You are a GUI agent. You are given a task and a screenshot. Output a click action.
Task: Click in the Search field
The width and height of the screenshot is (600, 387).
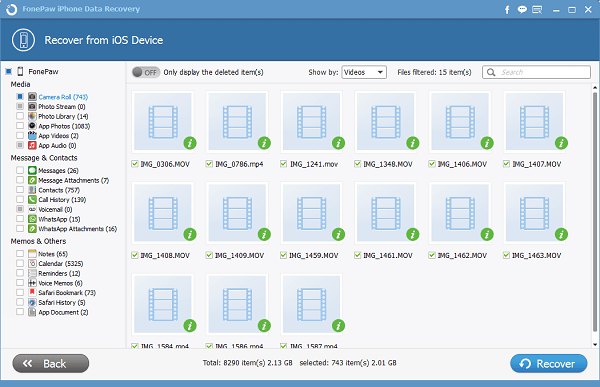(536, 72)
